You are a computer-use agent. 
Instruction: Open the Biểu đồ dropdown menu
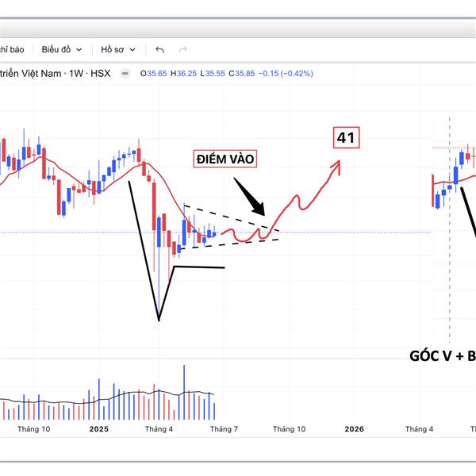(x=62, y=49)
